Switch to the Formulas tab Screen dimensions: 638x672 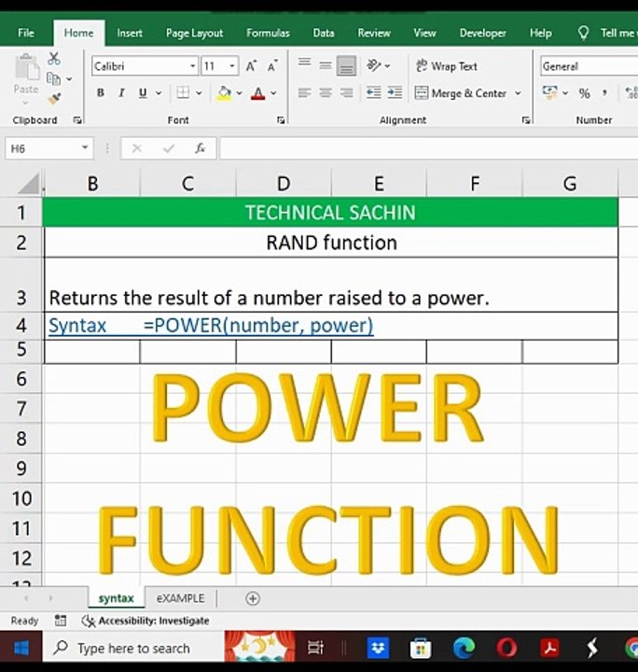[268, 33]
